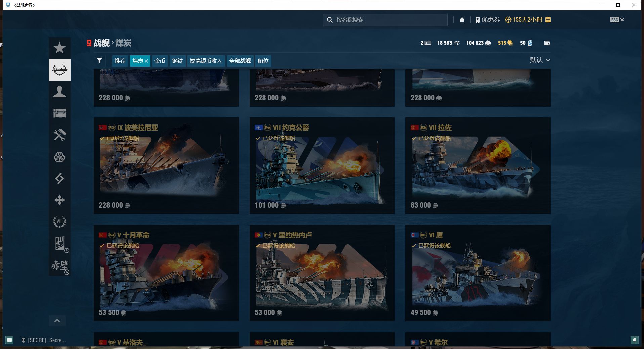Viewport: 644px width, 349px height.
Task: Open the 优惠券 coupons link
Action: tap(487, 20)
